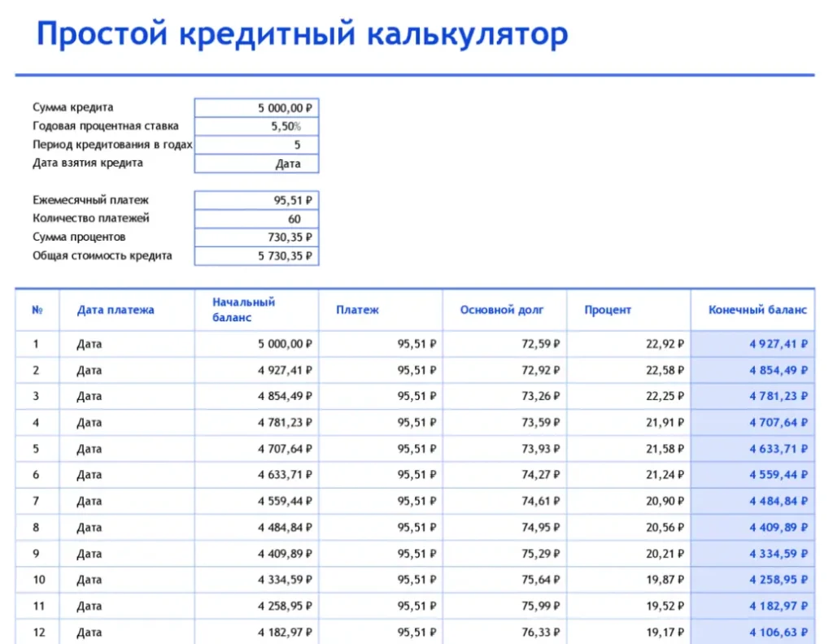The height and width of the screenshot is (644, 833).
Task: Select principal cell 72,92 ₽ in row 2
Action: pos(504,370)
